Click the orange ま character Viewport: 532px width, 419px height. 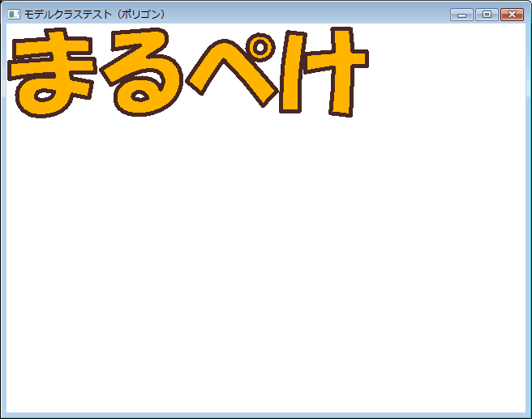52,73
